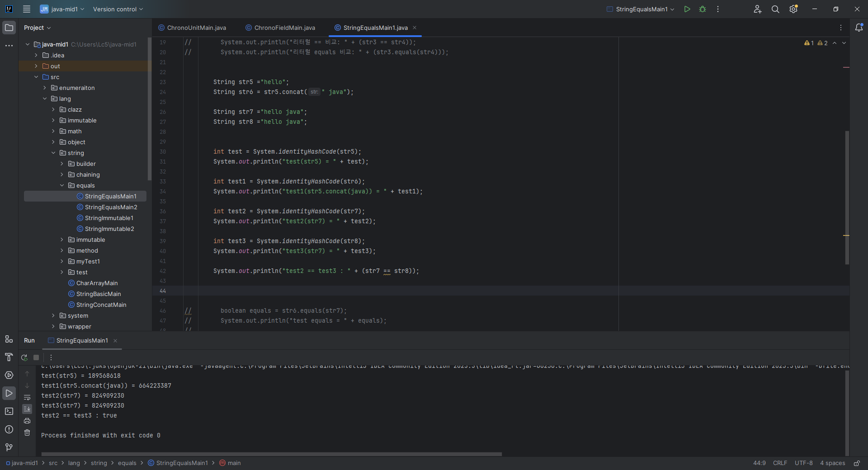
Task: Collapse the lang package
Action: (45, 99)
